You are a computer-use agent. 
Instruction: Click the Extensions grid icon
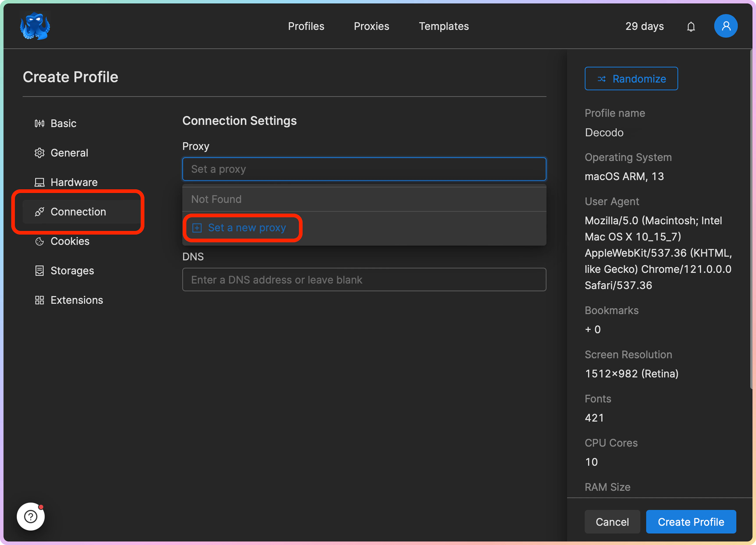pyautogui.click(x=39, y=300)
